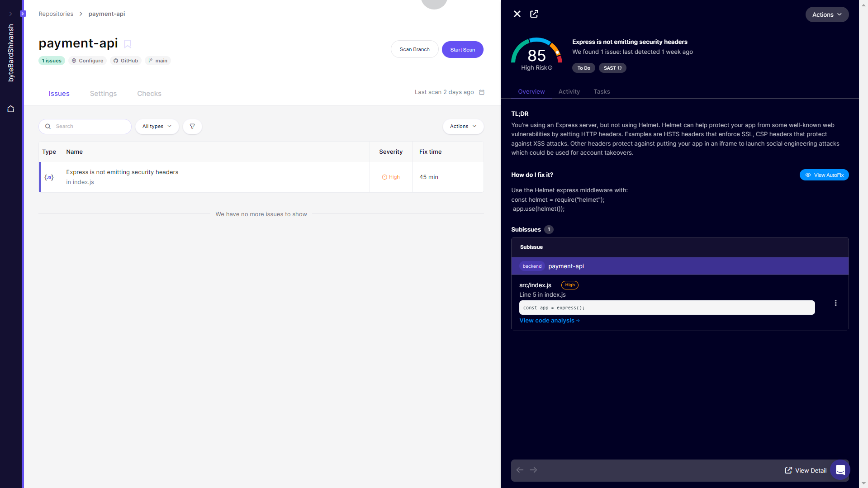The image size is (868, 488).
Task: Open the View code analysis link
Action: tap(549, 321)
